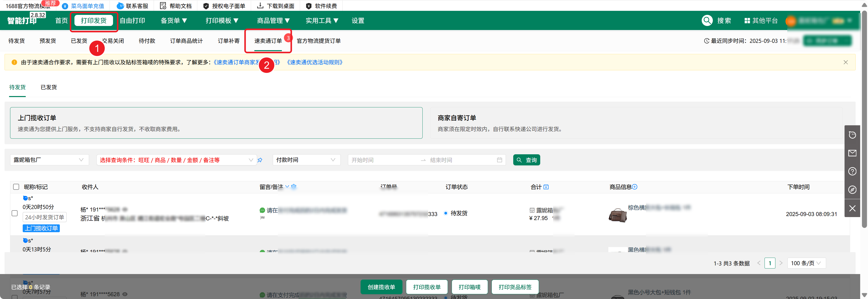Image resolution: width=868 pixels, height=299 pixels.
Task: Expand 留言/备注 column chevron
Action: (287, 187)
